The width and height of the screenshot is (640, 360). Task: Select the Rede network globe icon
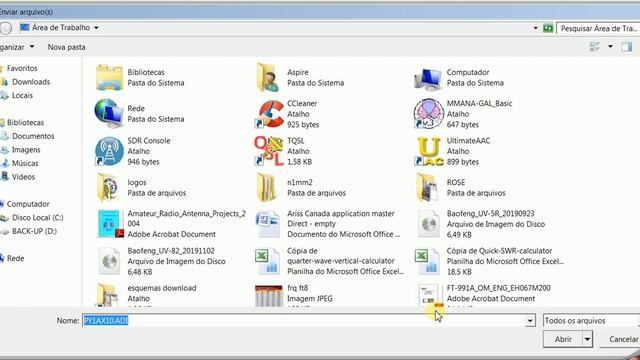tap(109, 113)
